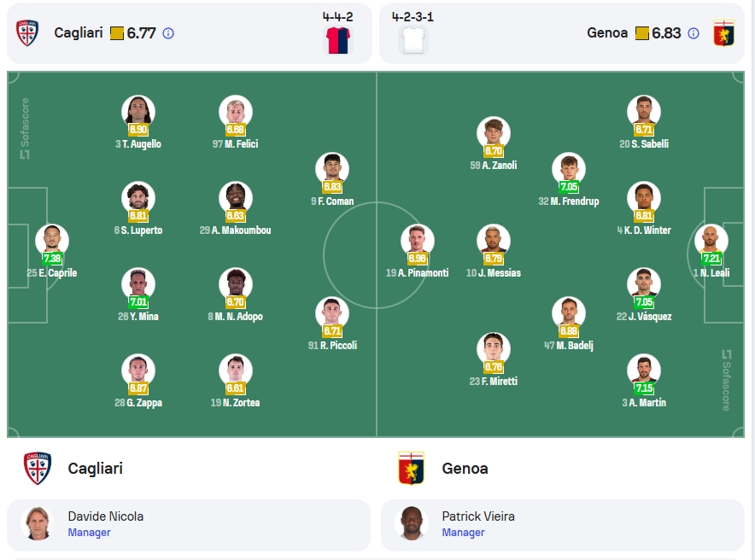
Task: Open E. Caprile's goalkeeper profile photo
Action: (x=52, y=241)
